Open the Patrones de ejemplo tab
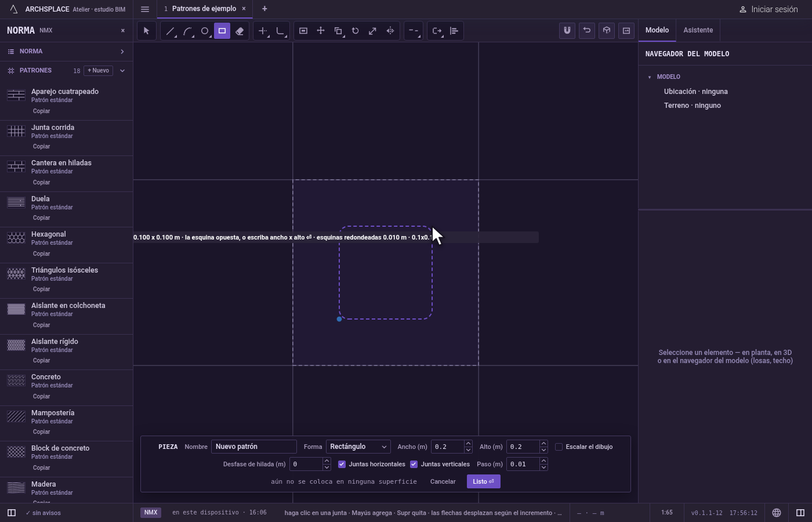Image resolution: width=812 pixels, height=522 pixels. (x=204, y=9)
